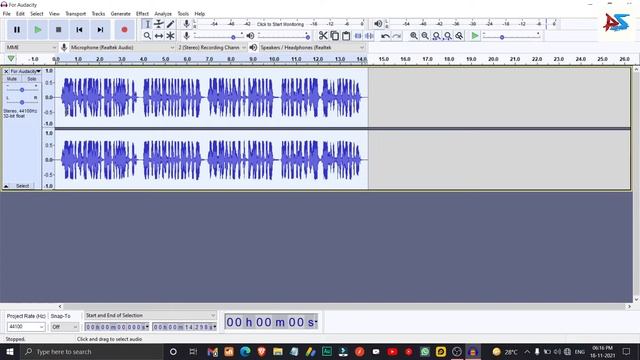Click the selection end time field
Screen dimensions: 640x360
pyautogui.click(x=184, y=327)
